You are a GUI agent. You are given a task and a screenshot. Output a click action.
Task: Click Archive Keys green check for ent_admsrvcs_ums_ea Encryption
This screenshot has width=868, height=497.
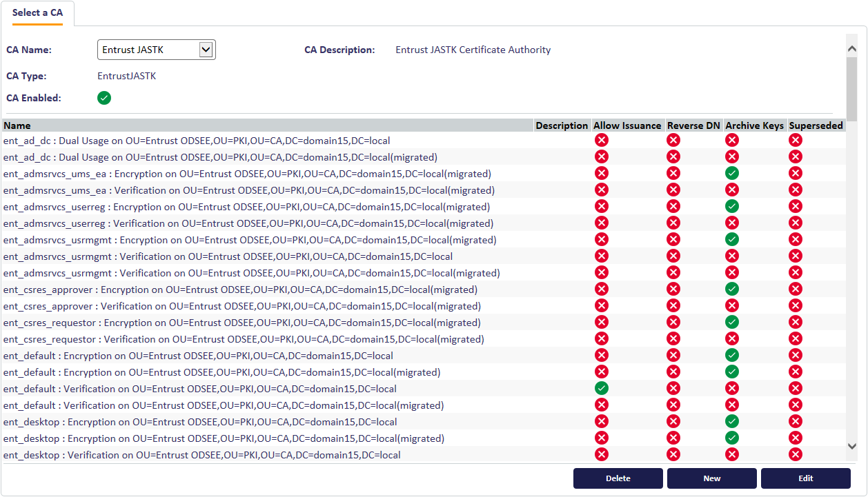point(732,173)
